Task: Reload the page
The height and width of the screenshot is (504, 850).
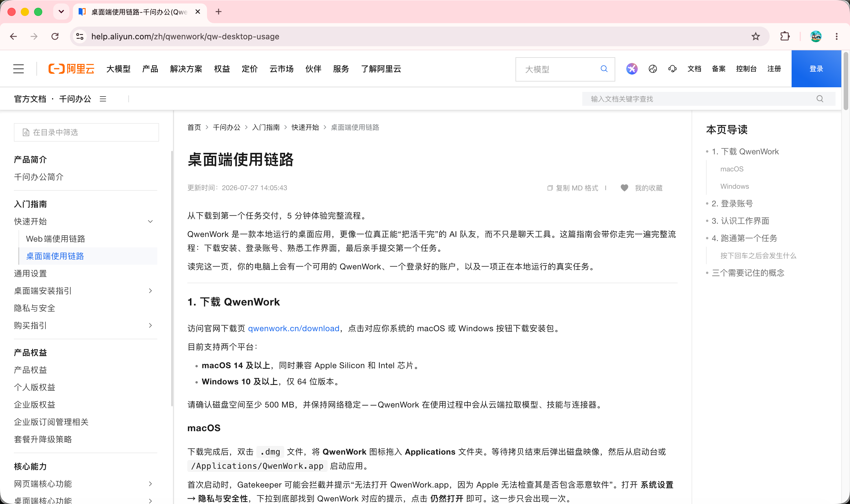Action: tap(55, 36)
